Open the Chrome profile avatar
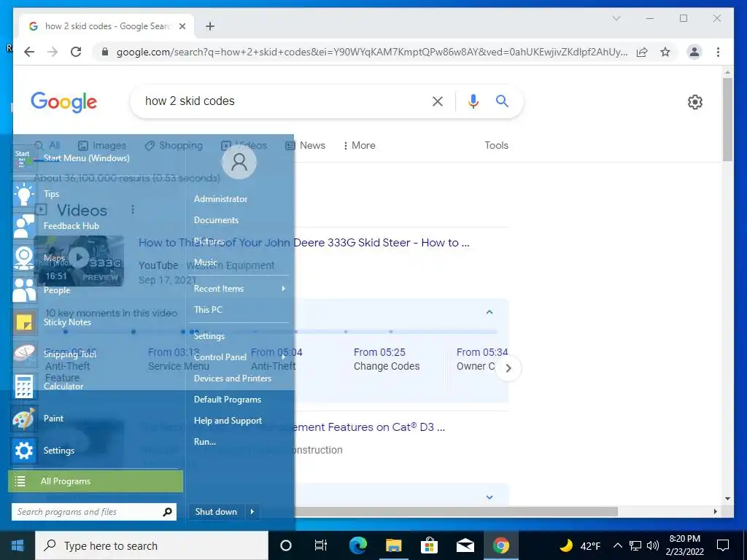 (x=694, y=52)
